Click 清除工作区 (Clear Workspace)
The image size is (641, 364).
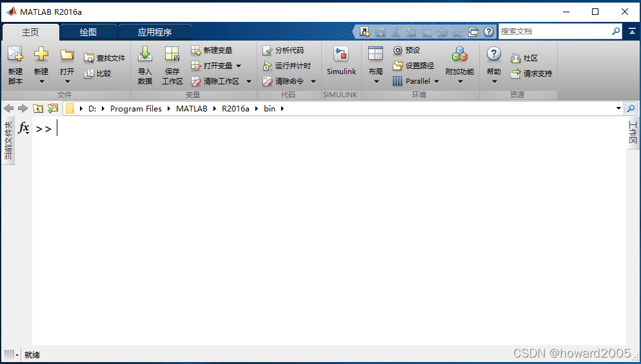215,81
